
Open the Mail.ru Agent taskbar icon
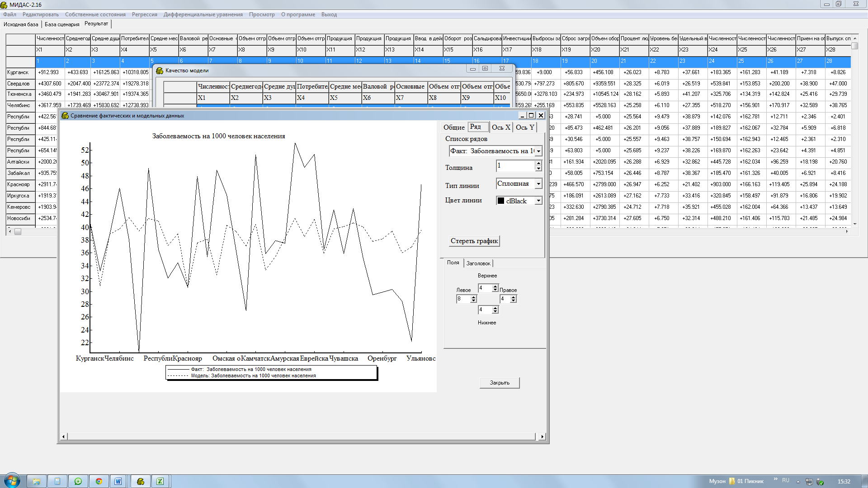click(x=78, y=481)
